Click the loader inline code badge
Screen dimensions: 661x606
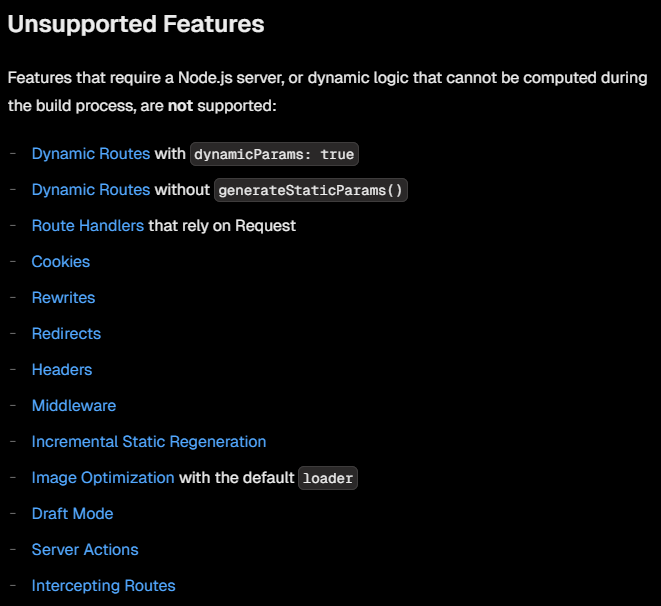[x=328, y=479]
